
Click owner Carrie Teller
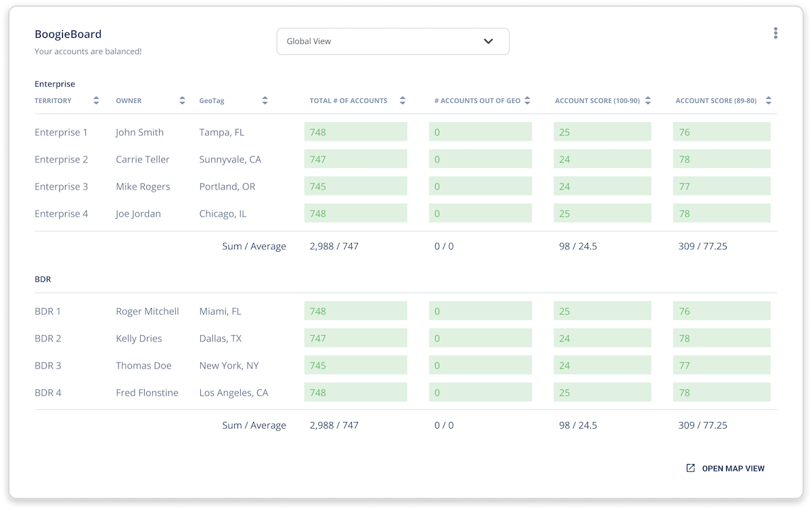pos(142,159)
